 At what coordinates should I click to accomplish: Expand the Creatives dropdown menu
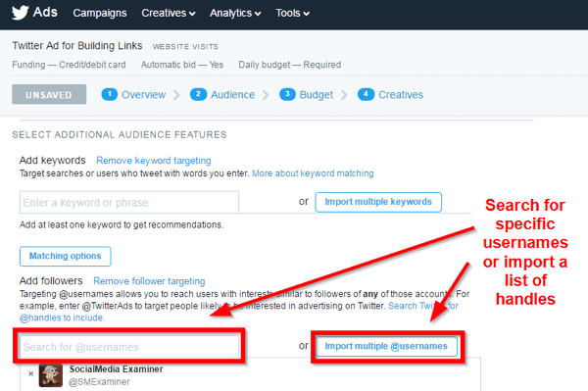(x=169, y=13)
